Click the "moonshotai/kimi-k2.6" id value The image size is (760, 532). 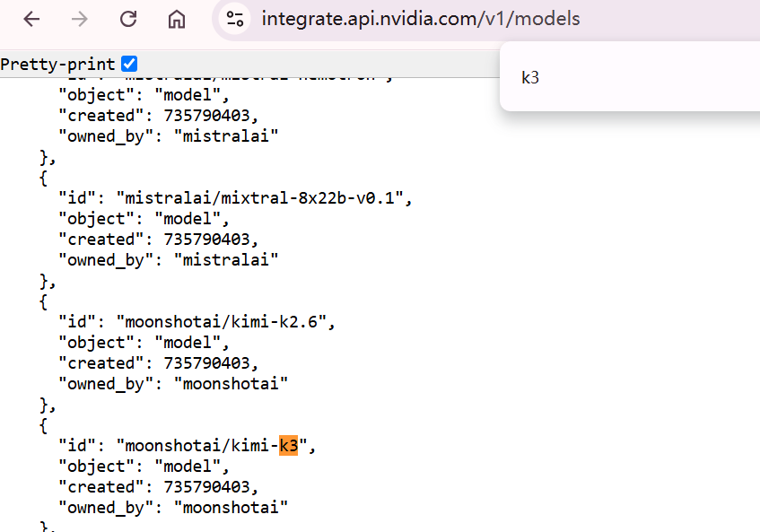pos(221,322)
